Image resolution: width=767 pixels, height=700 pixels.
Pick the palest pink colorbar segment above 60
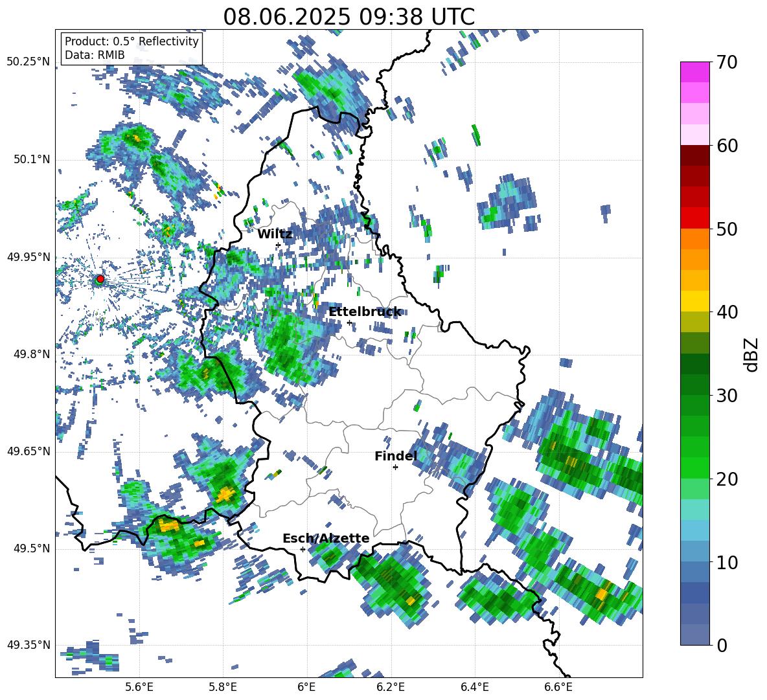point(694,135)
